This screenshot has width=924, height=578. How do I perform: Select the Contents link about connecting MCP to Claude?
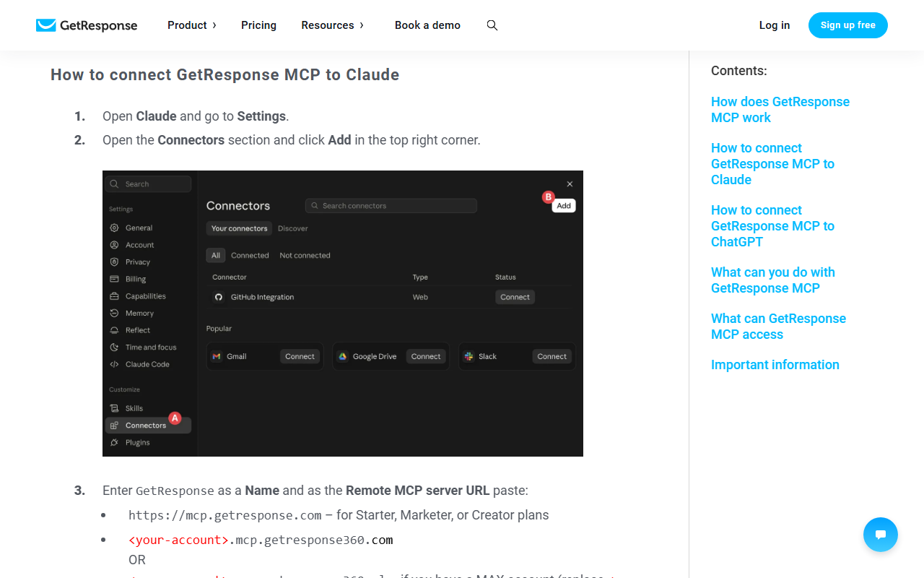772,164
